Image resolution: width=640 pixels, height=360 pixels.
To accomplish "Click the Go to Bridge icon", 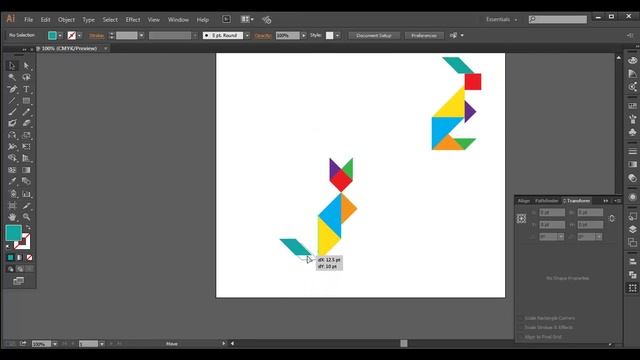I will click(x=227, y=19).
